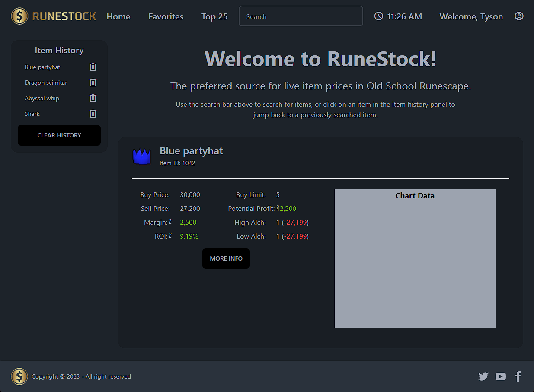Viewport: 534px width, 392px height.
Task: Click the MORE INFO button
Action: pyautogui.click(x=226, y=258)
